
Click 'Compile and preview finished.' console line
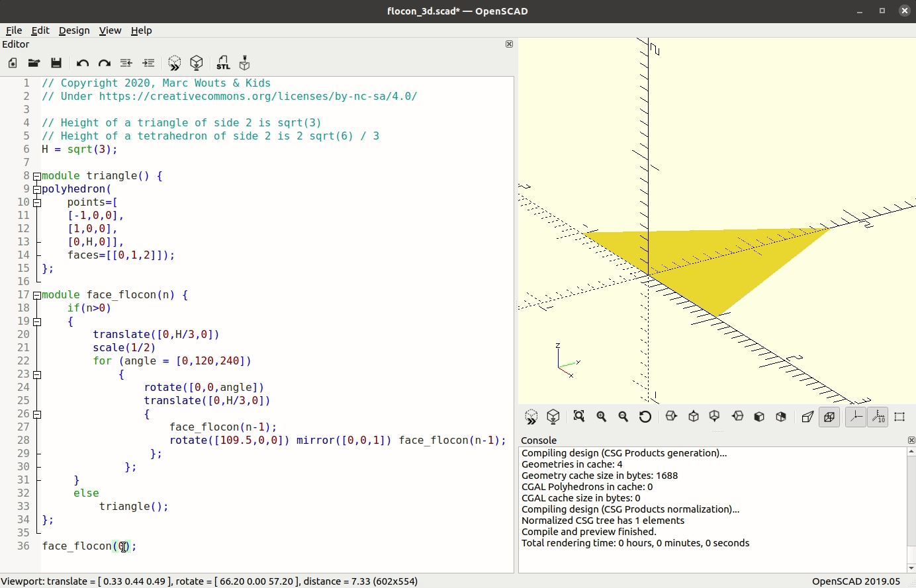(x=589, y=532)
